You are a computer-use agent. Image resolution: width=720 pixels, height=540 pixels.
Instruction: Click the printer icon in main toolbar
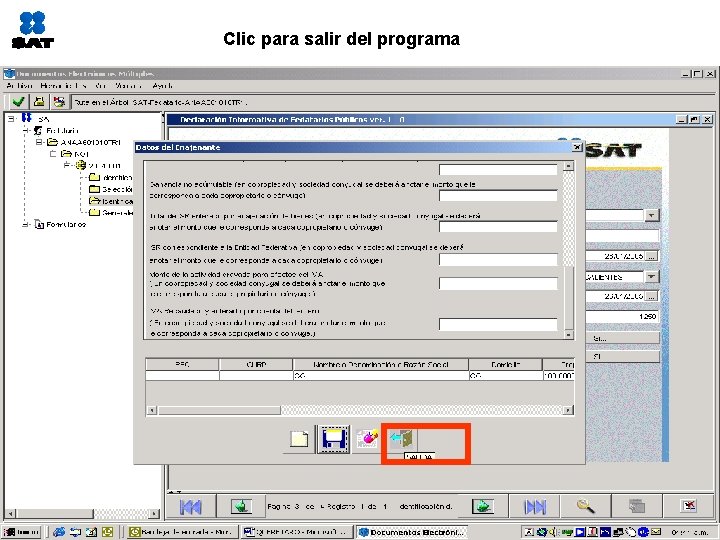click(x=39, y=101)
